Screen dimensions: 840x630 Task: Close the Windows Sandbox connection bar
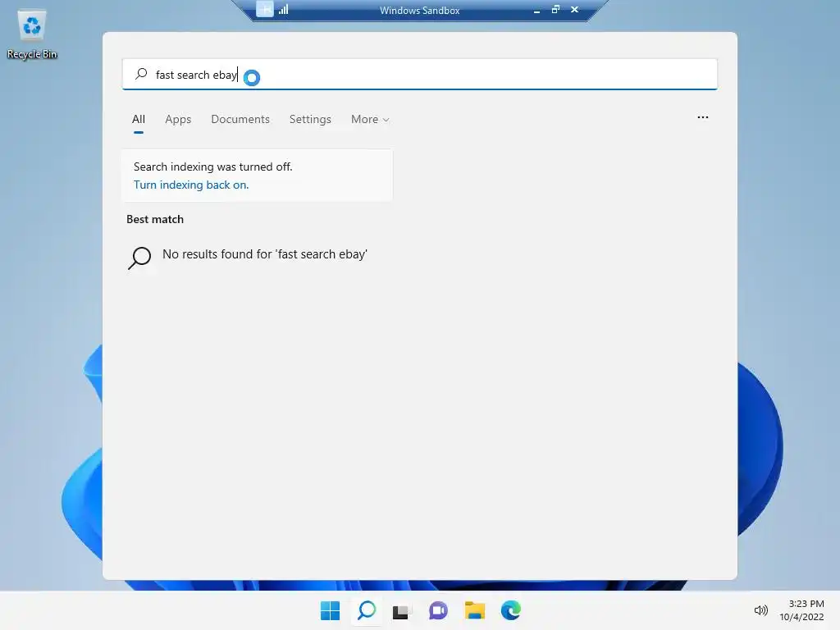pos(574,9)
